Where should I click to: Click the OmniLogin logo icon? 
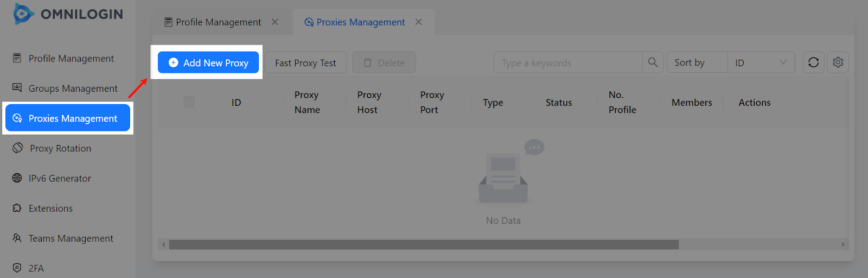pos(23,14)
